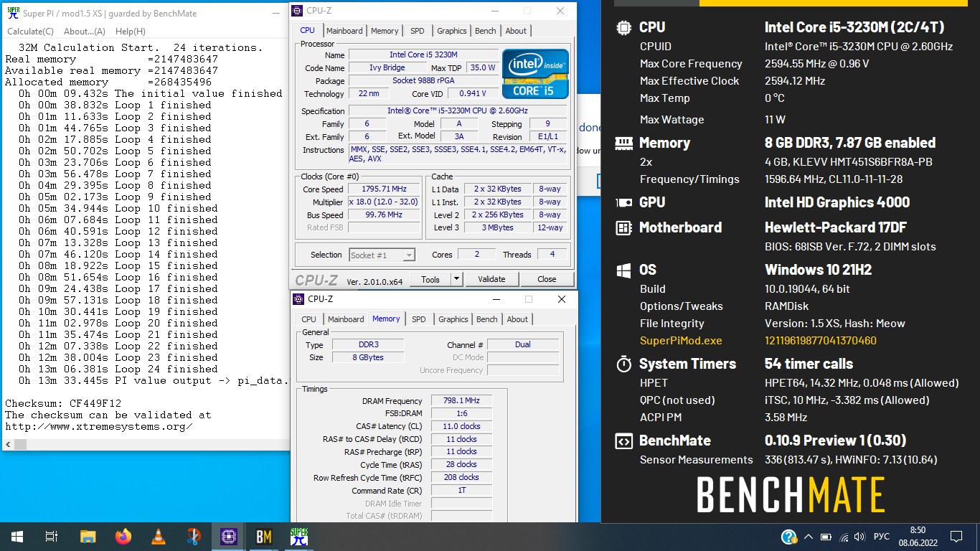The image size is (980, 551).
Task: Switch to CPU-Z via its taskbar icon
Action: coord(229,536)
